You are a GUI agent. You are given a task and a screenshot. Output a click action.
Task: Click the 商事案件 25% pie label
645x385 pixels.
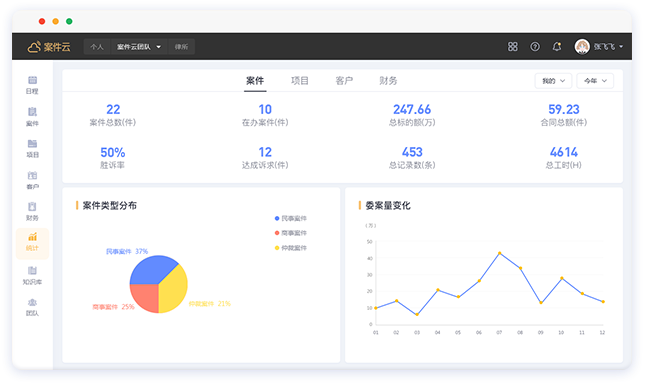coord(114,307)
